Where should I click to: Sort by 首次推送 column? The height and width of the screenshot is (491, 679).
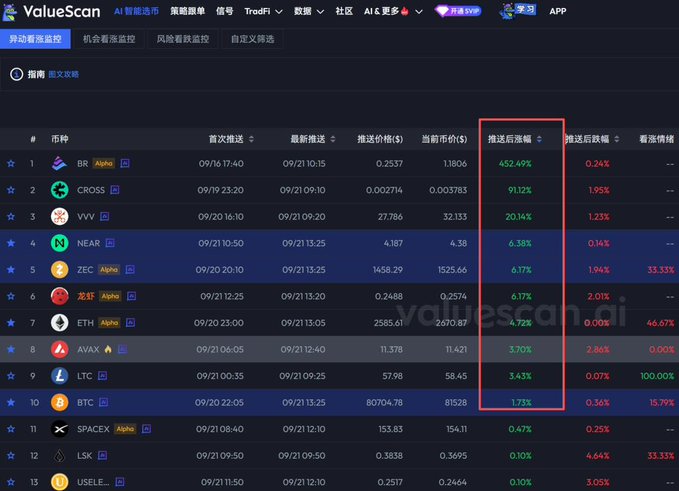(x=251, y=139)
